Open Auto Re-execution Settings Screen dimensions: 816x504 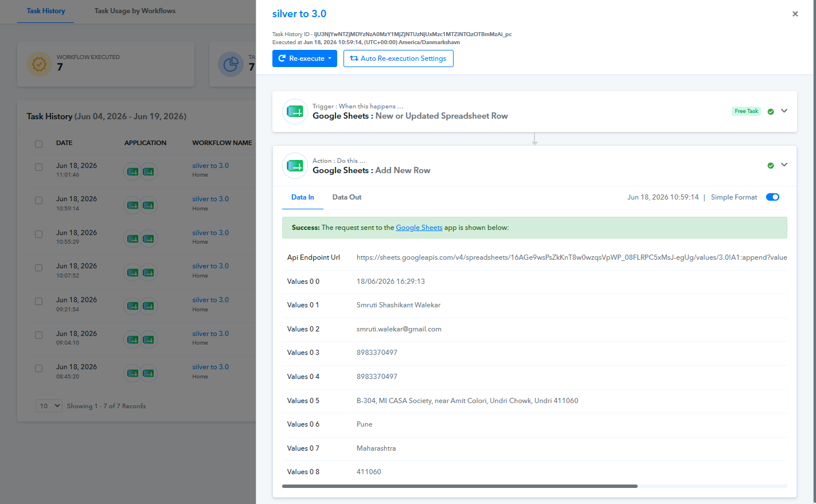tap(399, 58)
